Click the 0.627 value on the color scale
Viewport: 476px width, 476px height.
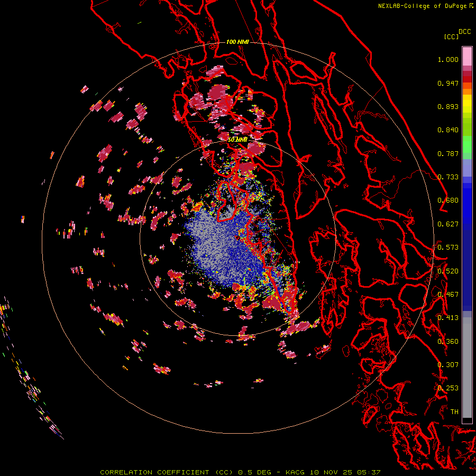[x=448, y=224]
